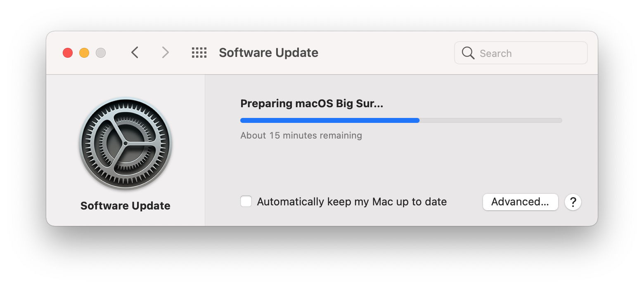Click the 'Automatically keep my Mac up to date' label
Image resolution: width=644 pixels, height=287 pixels.
[x=352, y=202]
